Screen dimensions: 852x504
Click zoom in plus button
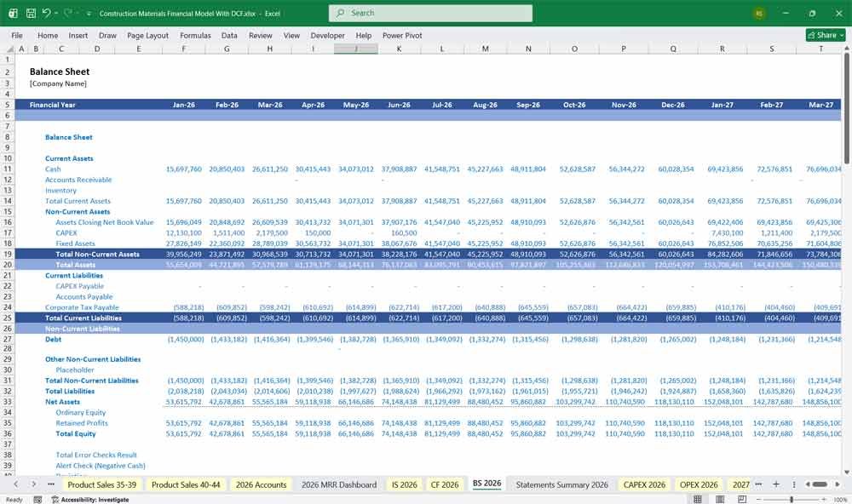(x=825, y=499)
